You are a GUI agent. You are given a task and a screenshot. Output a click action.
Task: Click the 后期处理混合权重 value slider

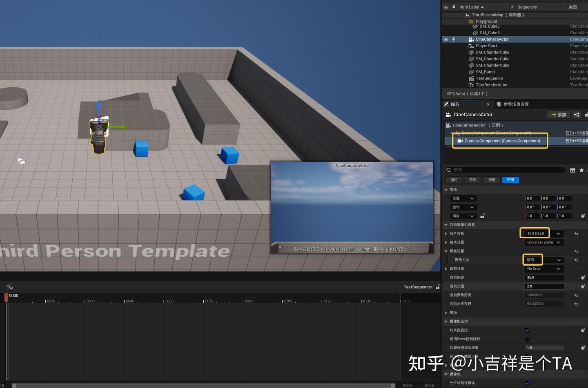click(544, 348)
